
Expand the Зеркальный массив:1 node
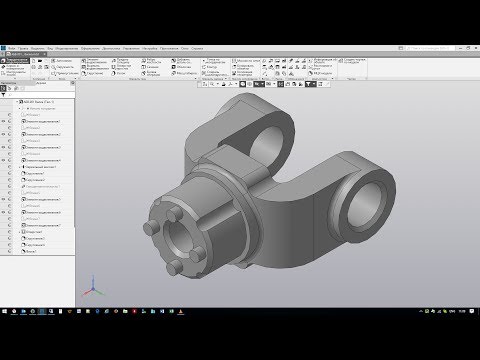click(19, 167)
